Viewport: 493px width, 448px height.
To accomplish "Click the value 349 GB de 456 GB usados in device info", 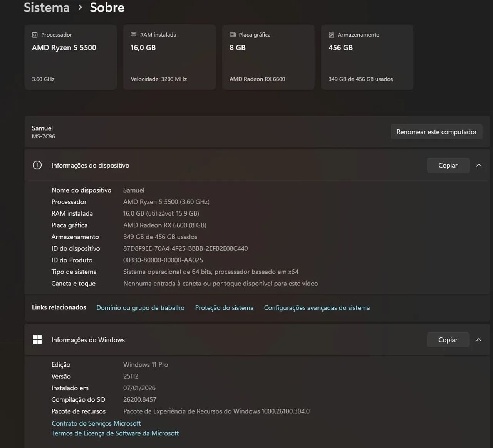I will pyautogui.click(x=160, y=237).
